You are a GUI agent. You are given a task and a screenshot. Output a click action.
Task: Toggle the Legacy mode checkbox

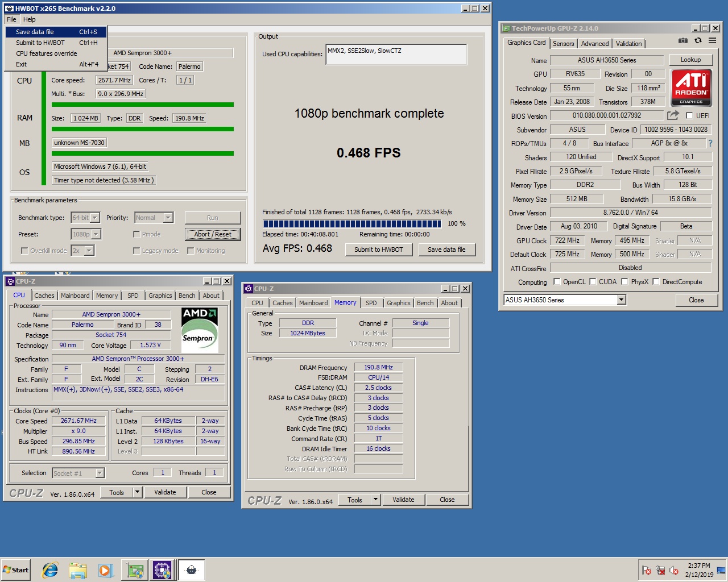pyautogui.click(x=136, y=251)
